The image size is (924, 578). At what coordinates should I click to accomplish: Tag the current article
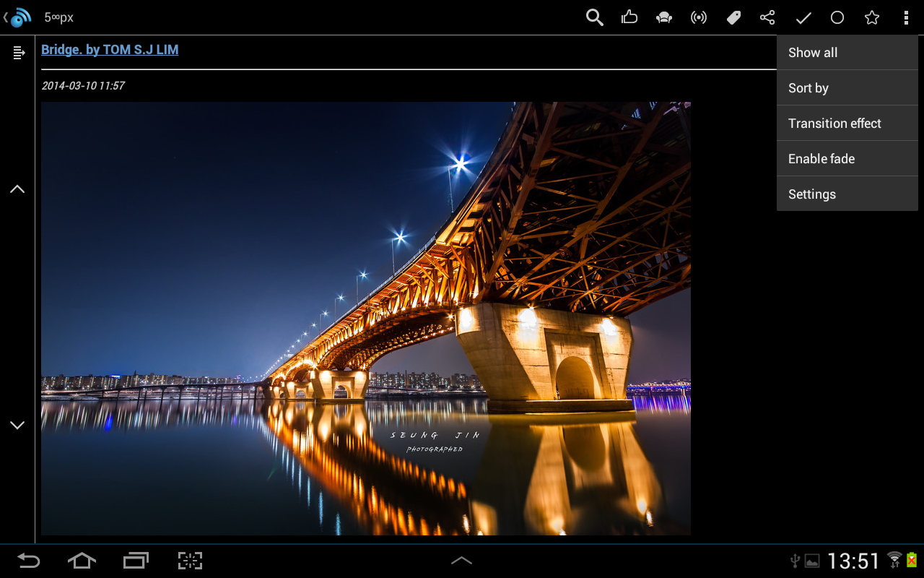pyautogui.click(x=733, y=17)
